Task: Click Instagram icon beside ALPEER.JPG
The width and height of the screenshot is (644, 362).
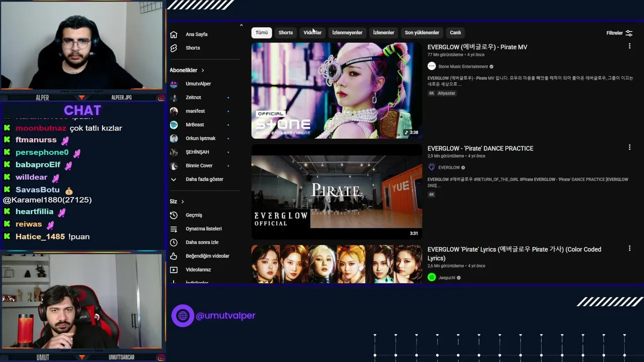Action: coord(161,98)
